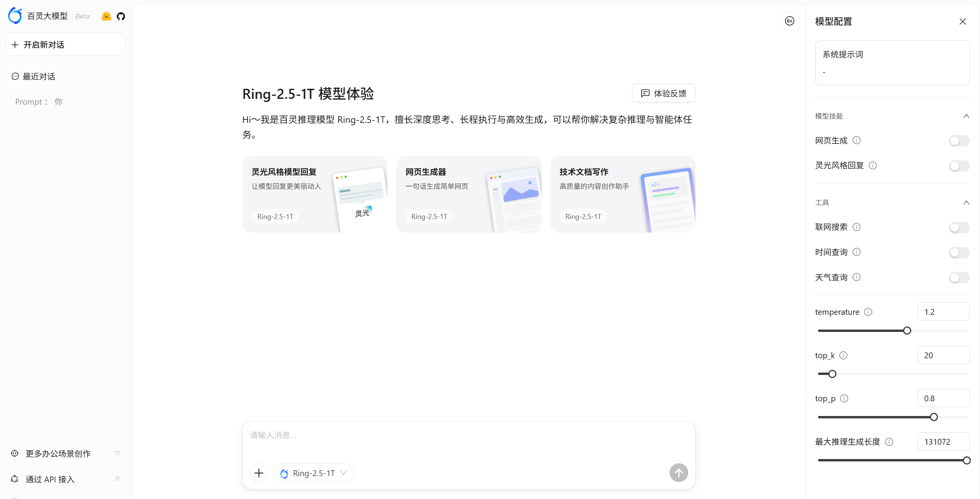
Task: Click info icon next to 时间查询
Action: click(857, 252)
